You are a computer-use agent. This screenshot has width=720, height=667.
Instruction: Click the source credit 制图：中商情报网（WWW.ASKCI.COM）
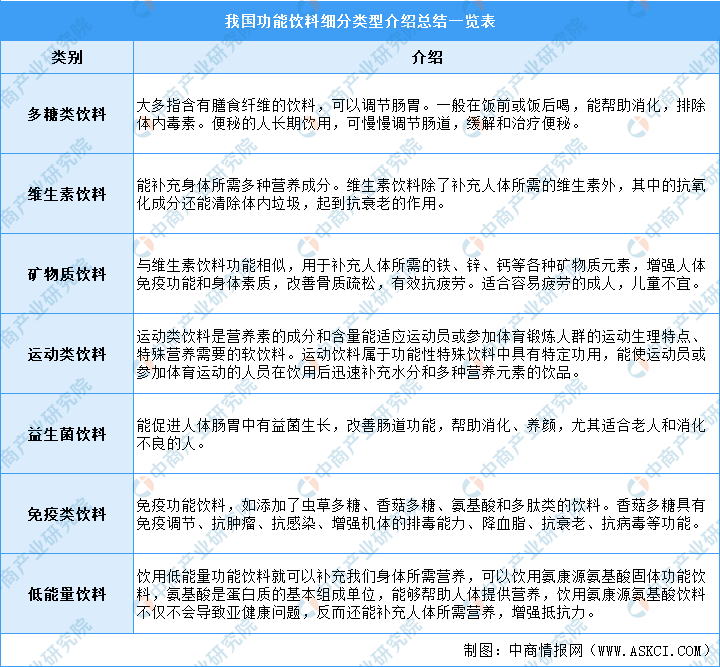coord(587,650)
